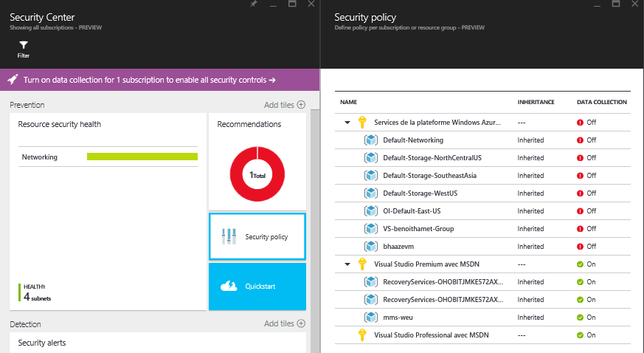This screenshot has width=644, height=353.
Task: Open the Security policy tile
Action: [x=257, y=236]
